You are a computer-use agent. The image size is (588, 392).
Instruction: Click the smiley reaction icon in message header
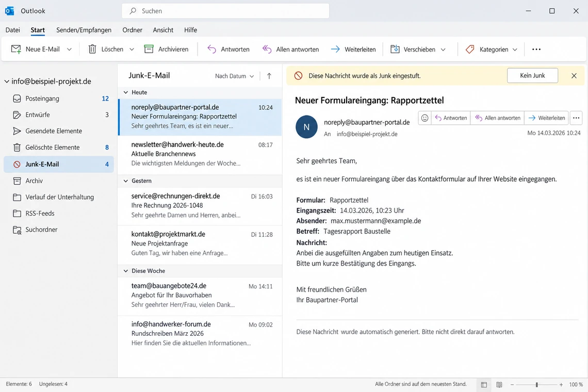click(424, 118)
